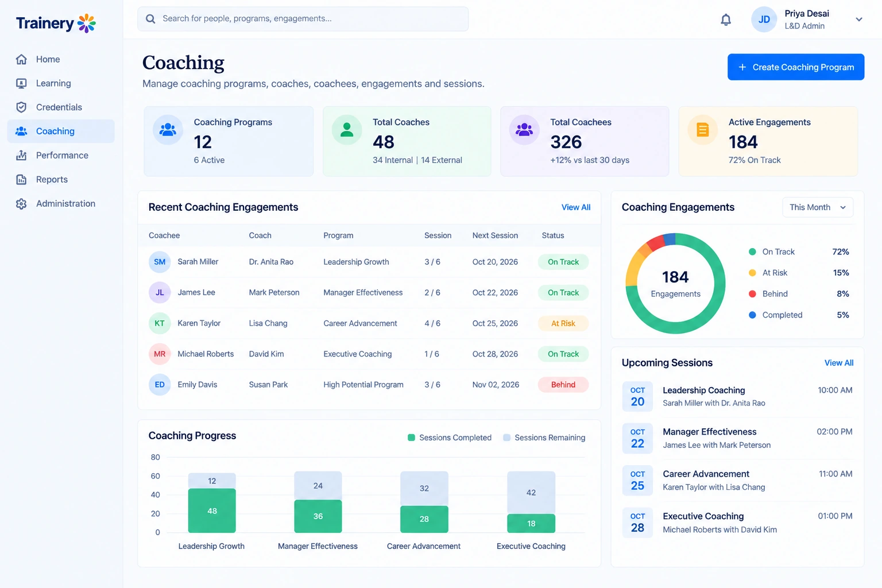This screenshot has width=882, height=588.
Task: Click the OCT 22 date badge
Action: click(x=637, y=438)
